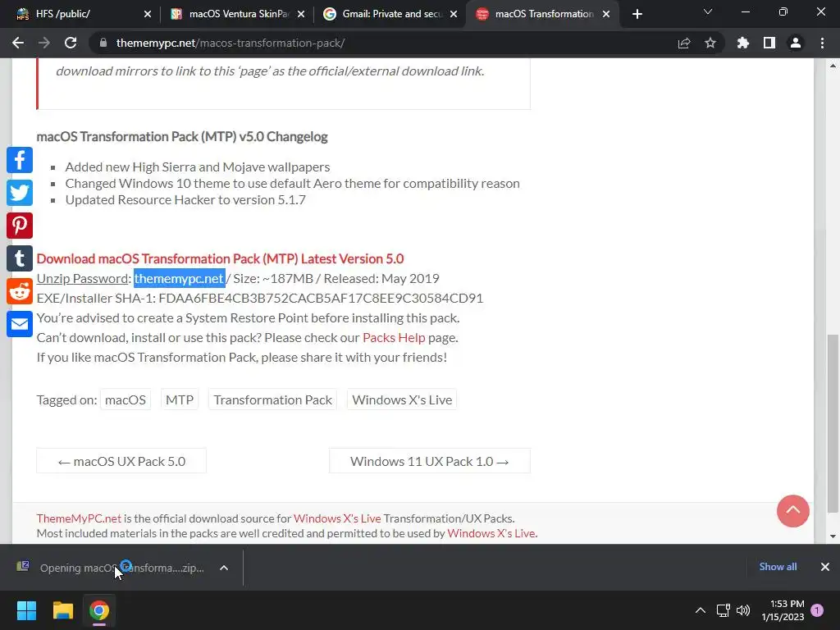
Task: Click the Download macOS Transformation Pack link
Action: pos(220,258)
